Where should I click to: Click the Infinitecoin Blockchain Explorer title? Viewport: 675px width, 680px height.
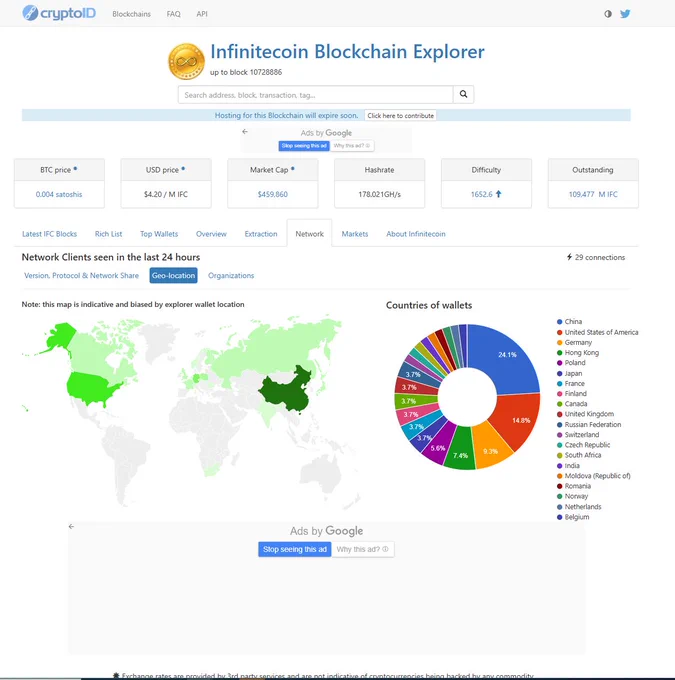click(x=347, y=52)
